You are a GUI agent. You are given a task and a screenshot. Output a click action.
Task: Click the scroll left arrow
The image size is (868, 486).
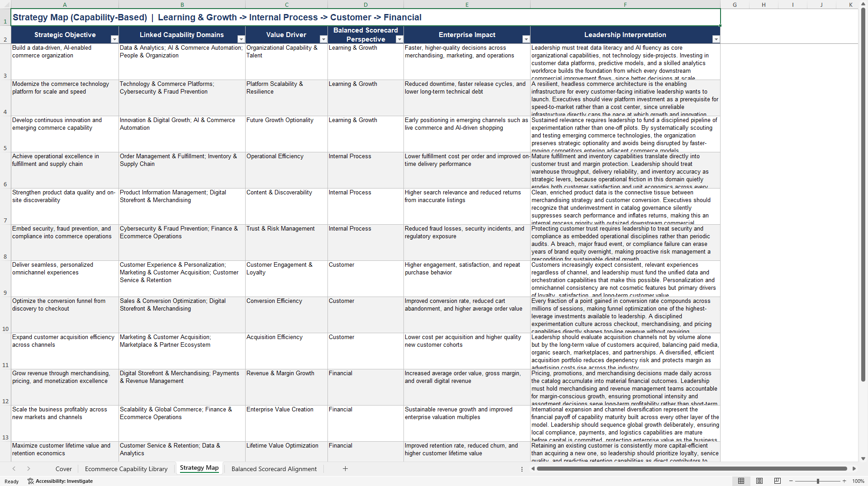click(533, 469)
